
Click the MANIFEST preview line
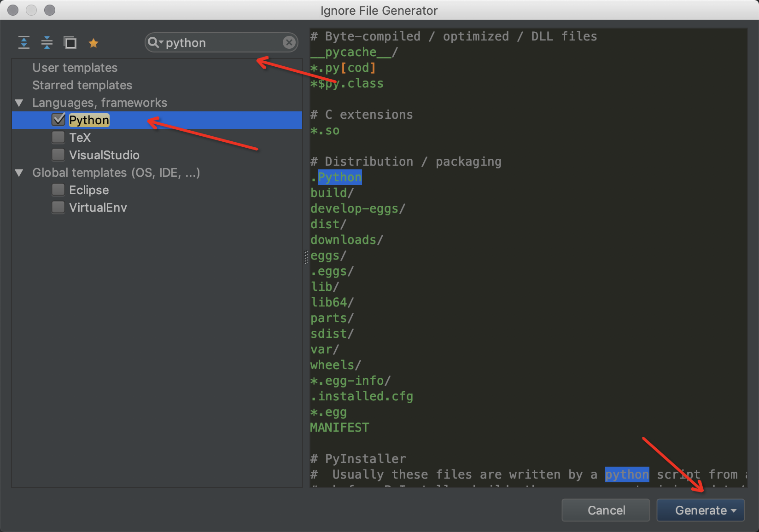(339, 428)
